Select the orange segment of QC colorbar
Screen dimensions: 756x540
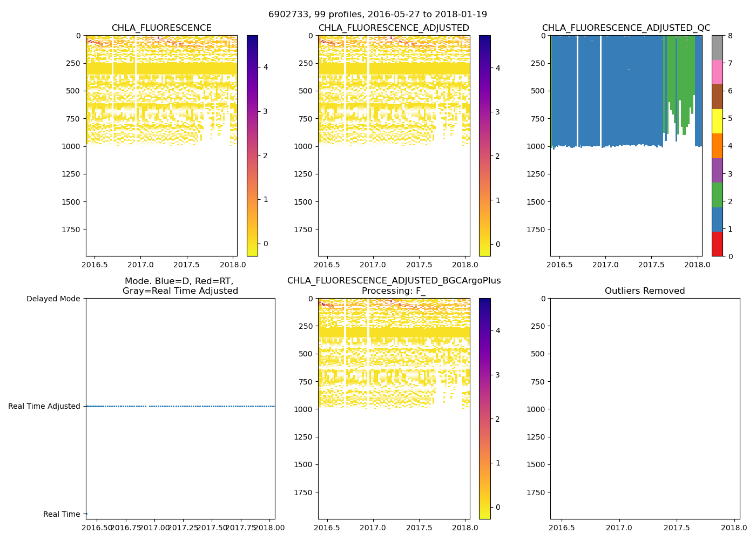pyautogui.click(x=717, y=146)
